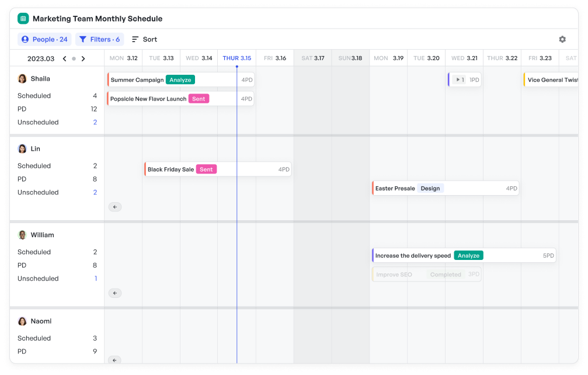Click the Sent tag on Black Friday Sale
The image size is (588, 375).
pos(206,169)
